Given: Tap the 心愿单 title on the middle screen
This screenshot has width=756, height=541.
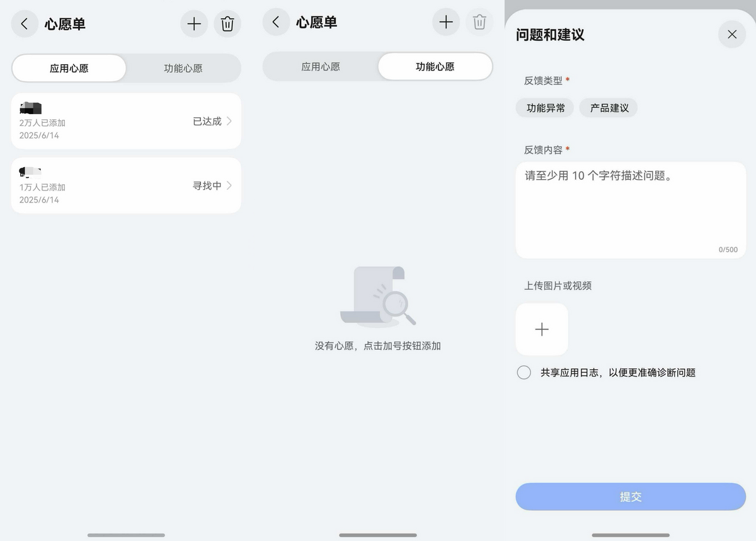Looking at the screenshot, I should click(316, 23).
